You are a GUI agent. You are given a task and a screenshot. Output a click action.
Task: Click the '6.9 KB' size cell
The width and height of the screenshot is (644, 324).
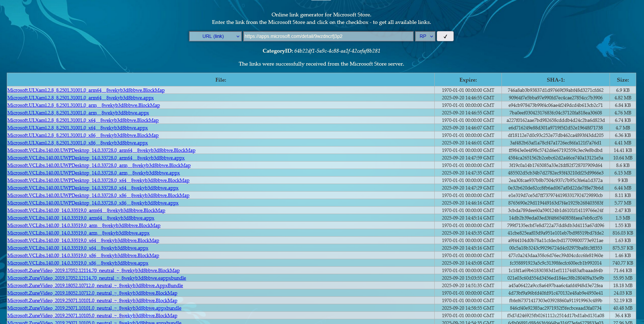623,90
